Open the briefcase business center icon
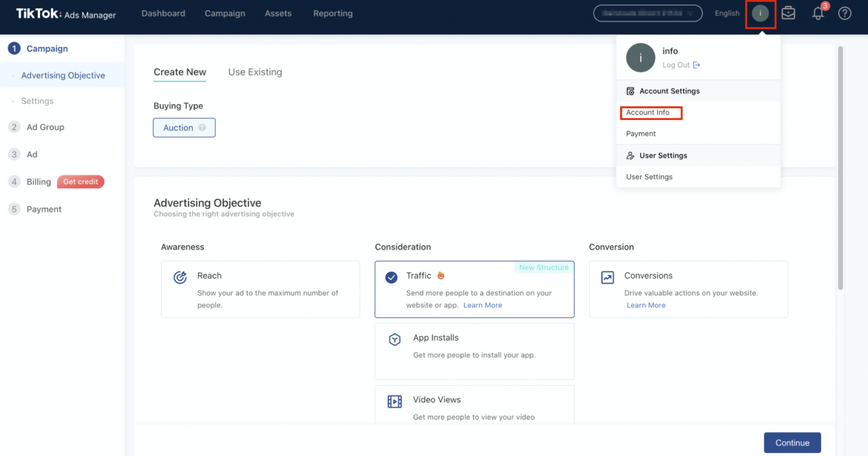This screenshot has width=868, height=456. [788, 13]
